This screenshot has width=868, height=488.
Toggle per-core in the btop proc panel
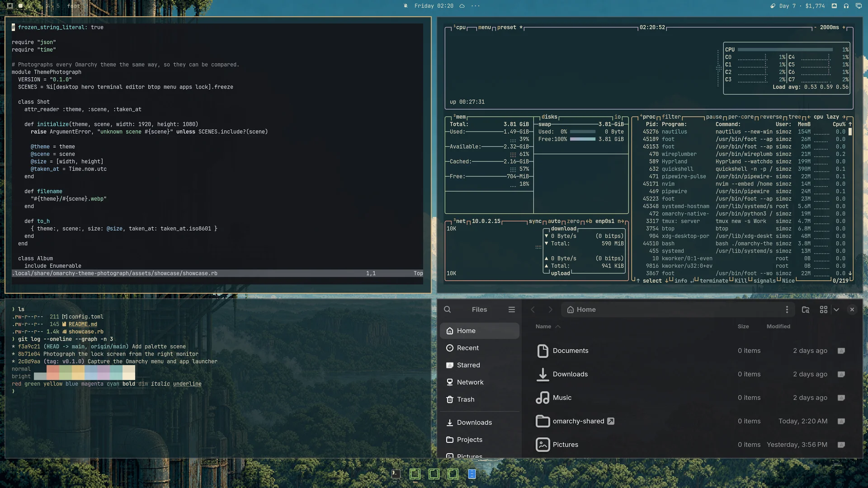pyautogui.click(x=741, y=117)
